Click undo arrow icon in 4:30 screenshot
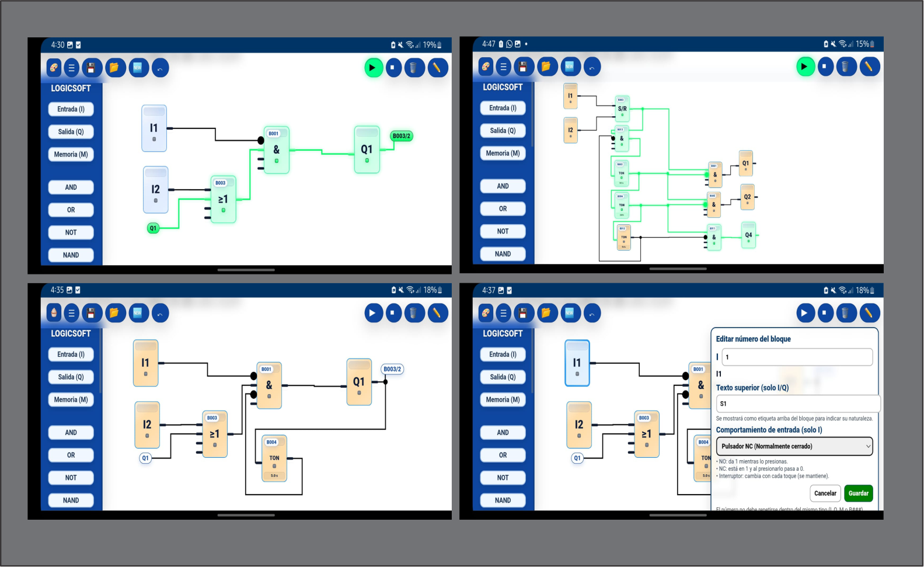 160,68
